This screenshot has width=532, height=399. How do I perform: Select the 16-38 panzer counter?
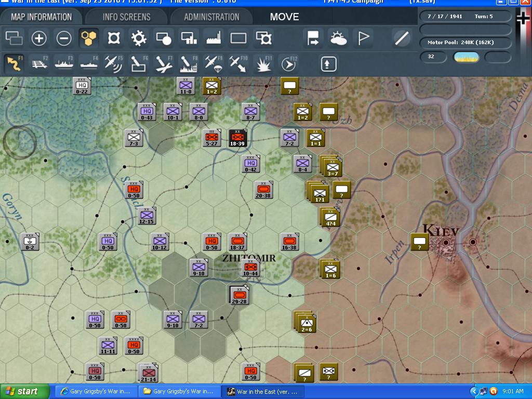pos(289,242)
